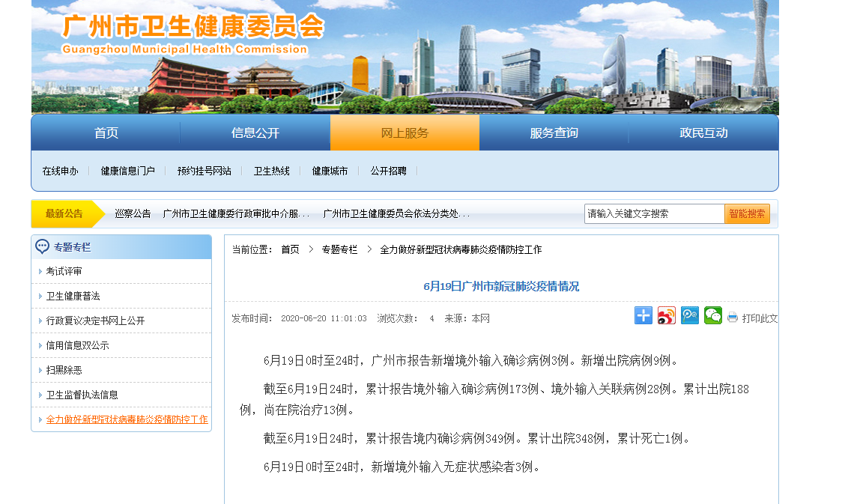Click the printer icon
The width and height of the screenshot is (854, 504).
click(733, 318)
